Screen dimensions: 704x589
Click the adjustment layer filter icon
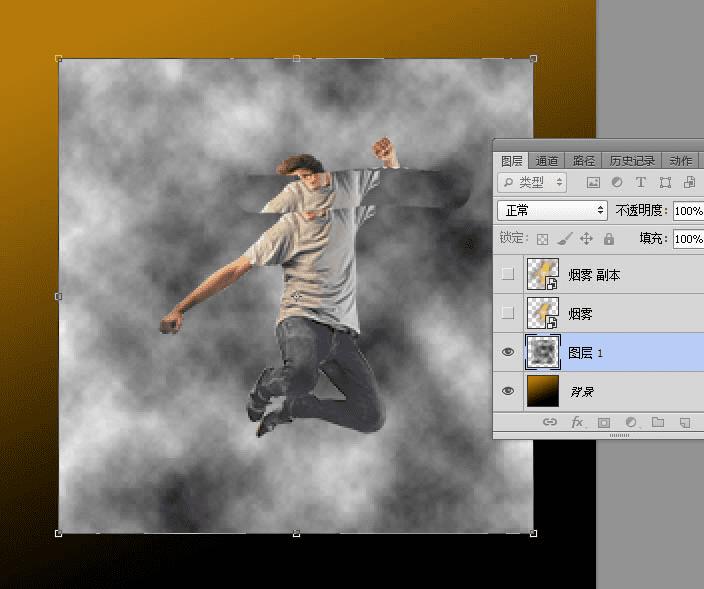(616, 183)
